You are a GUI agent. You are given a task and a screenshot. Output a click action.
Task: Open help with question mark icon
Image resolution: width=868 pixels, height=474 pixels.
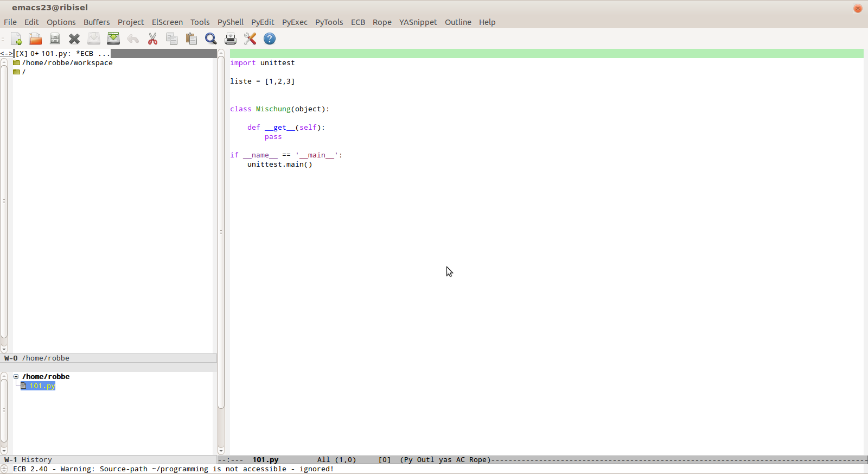270,39
